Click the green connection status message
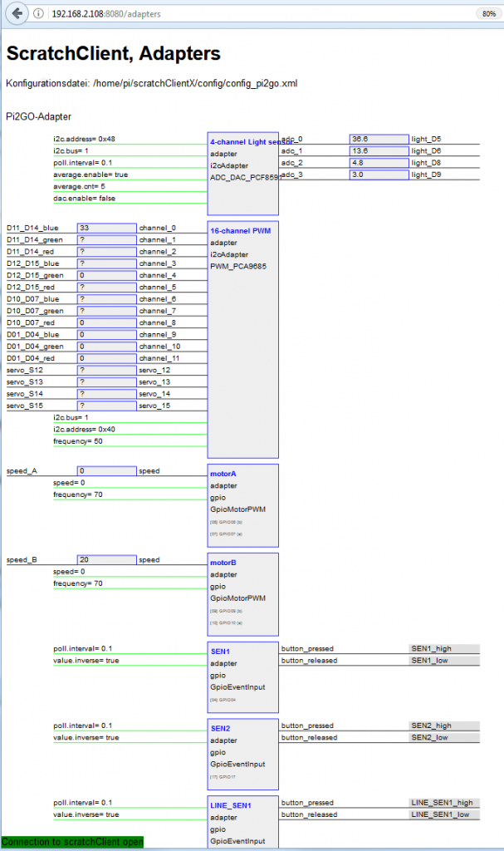The width and height of the screenshot is (504, 851). (x=72, y=842)
